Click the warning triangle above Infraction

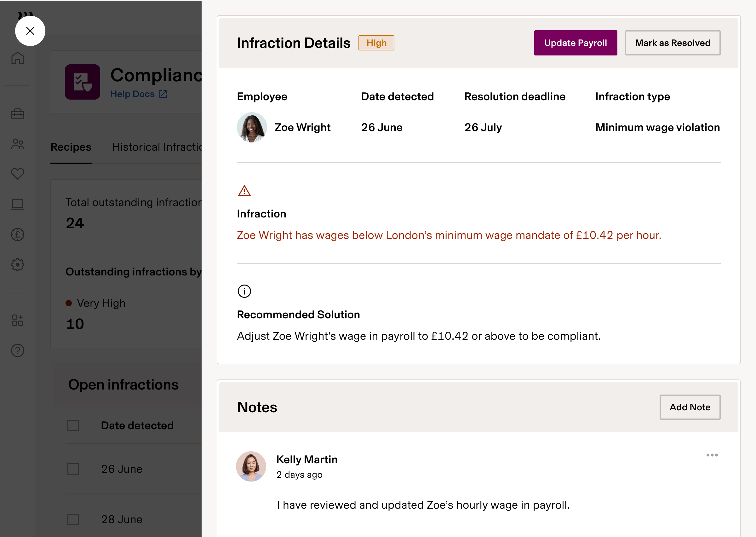point(244,191)
